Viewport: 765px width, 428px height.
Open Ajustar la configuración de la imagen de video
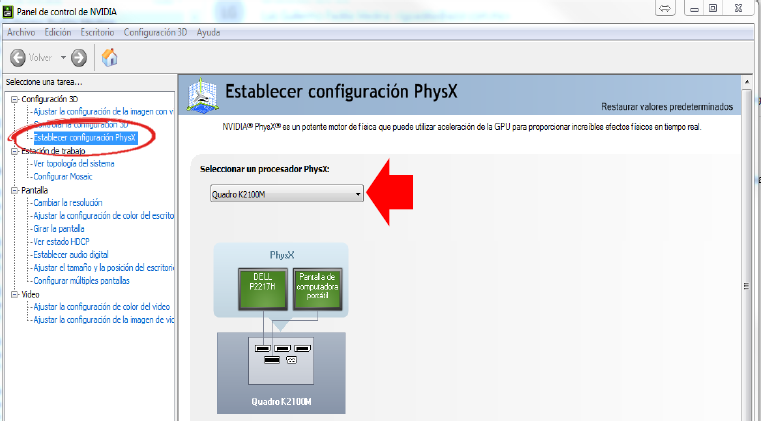103,320
